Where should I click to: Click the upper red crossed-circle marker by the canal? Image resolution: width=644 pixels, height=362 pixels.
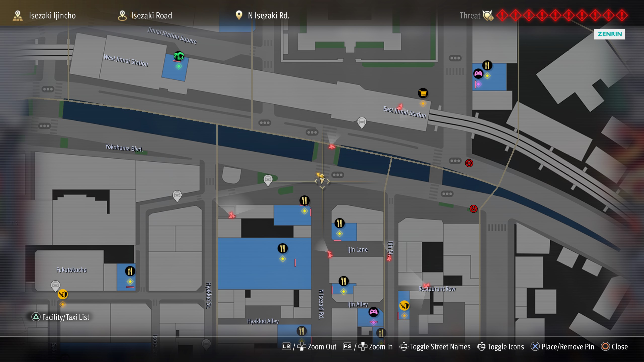click(469, 163)
